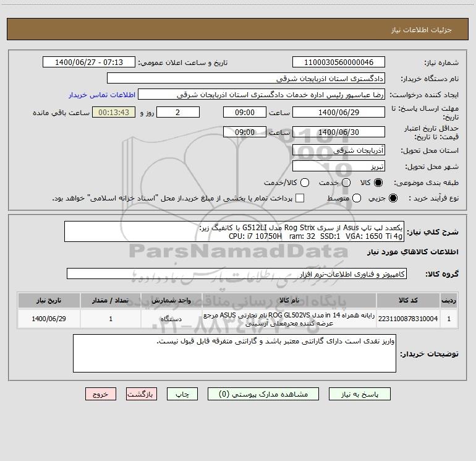This screenshot has height=461, width=476.
Task: Click the requester field رضا عباسپور
Action: coord(261,95)
